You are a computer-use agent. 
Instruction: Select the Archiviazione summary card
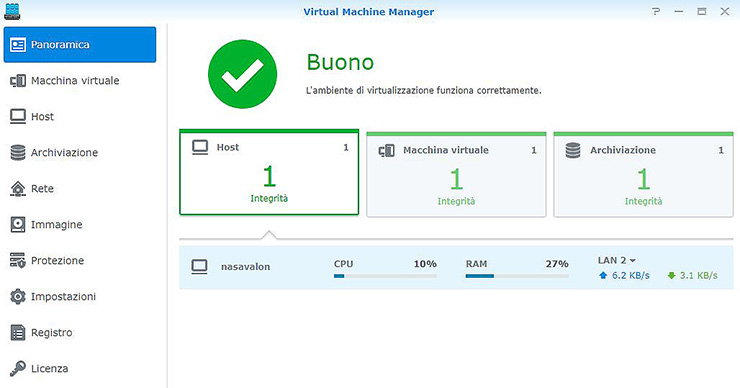643,175
